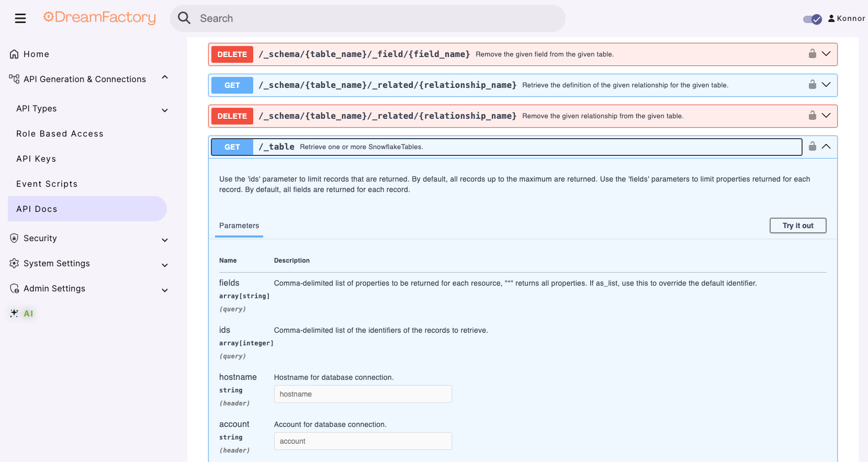Collapse API Generation & Connections section
Image resolution: width=868 pixels, height=462 pixels.
pos(165,77)
